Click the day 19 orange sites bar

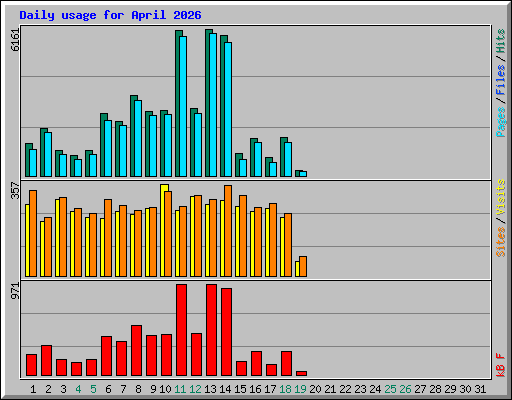coord(303,266)
